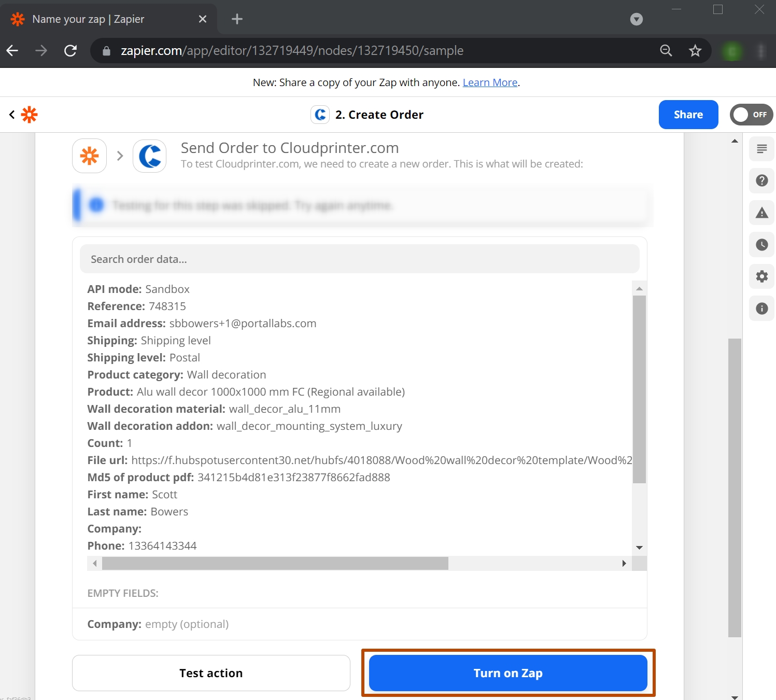Select the Product category row

(x=177, y=374)
